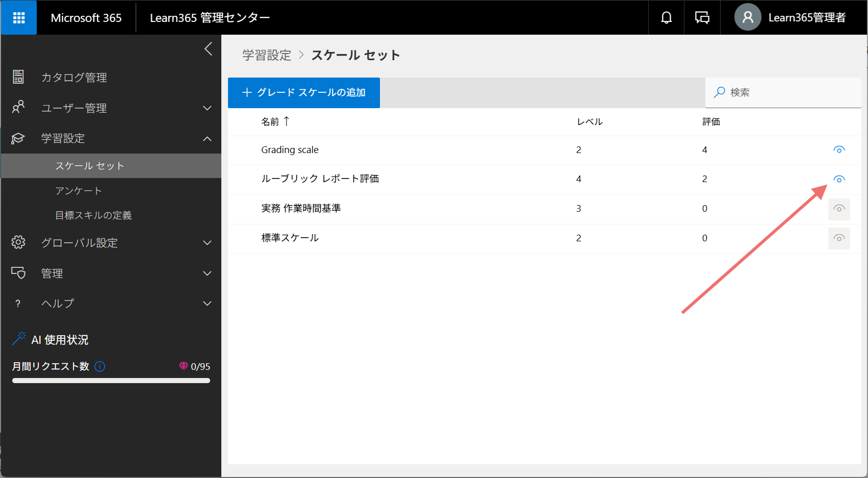Click Microsoft 365 in the header
868x478 pixels.
pyautogui.click(x=86, y=18)
